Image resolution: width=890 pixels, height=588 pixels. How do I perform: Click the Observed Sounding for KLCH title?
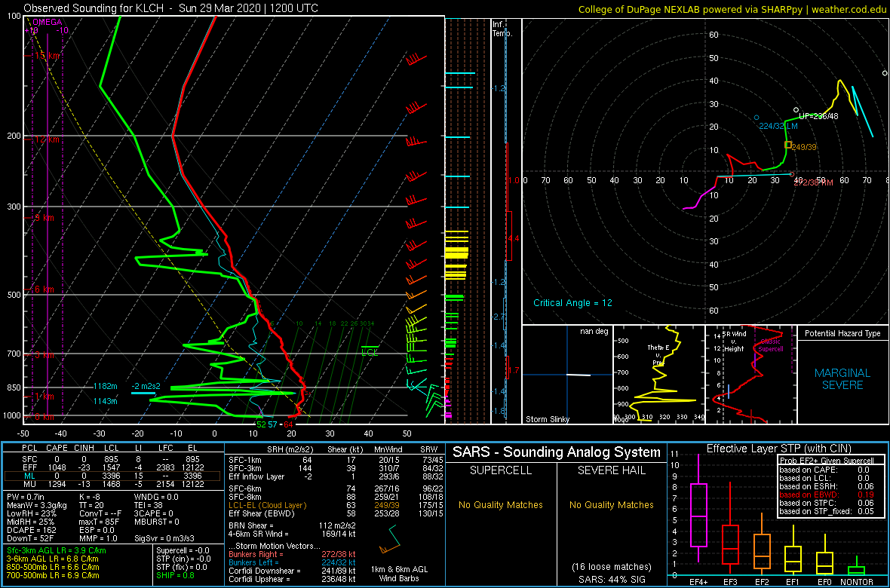pyautogui.click(x=170, y=8)
